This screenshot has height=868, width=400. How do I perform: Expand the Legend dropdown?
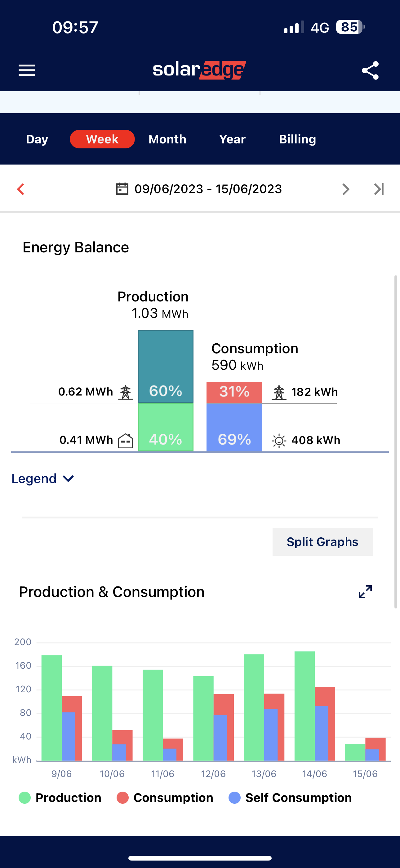(x=43, y=478)
